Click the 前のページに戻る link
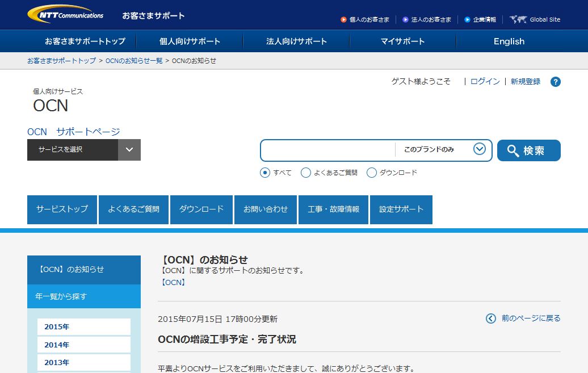This screenshot has height=373, width=588. coord(531,318)
